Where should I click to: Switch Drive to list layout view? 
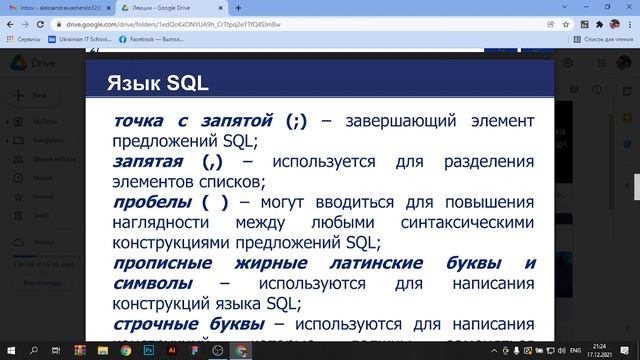click(x=574, y=90)
